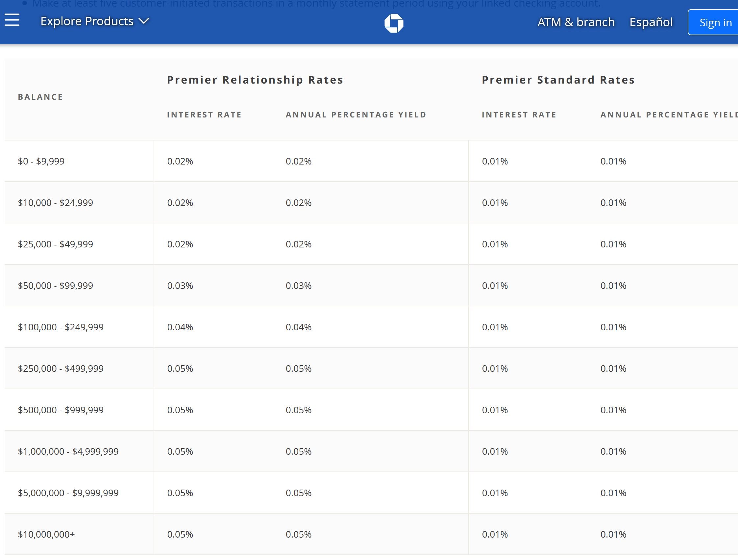This screenshot has width=738, height=560.
Task: Click the Sign in button
Action: point(713,22)
